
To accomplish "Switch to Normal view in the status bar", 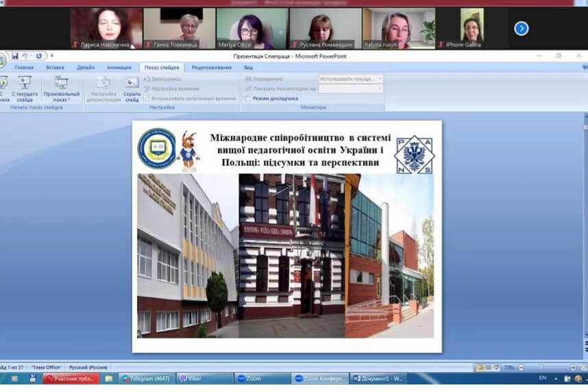I will click(480, 368).
